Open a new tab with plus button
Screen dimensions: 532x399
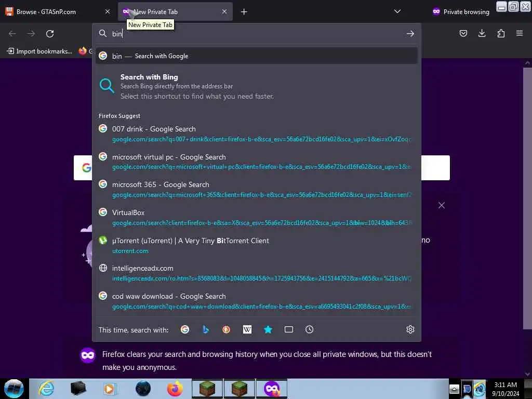(244, 12)
